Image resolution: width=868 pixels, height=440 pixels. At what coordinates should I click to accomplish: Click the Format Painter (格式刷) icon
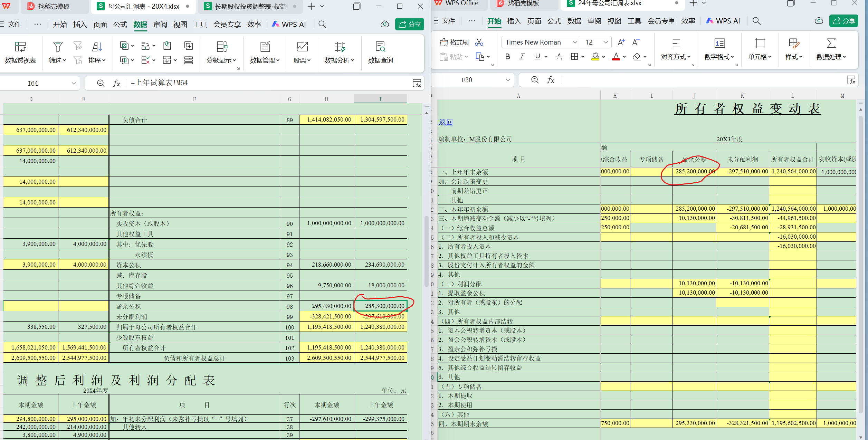click(x=444, y=42)
